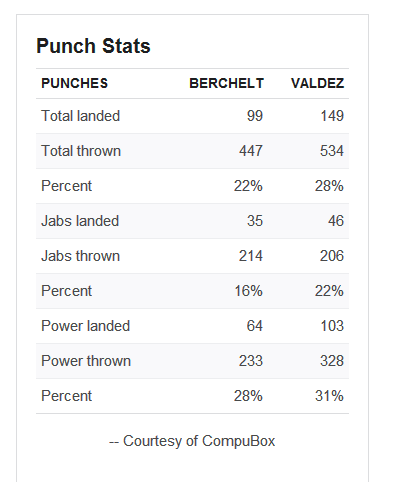This screenshot has width=393, height=482.
Task: Click Valdez's power percent value 31%
Action: pyautogui.click(x=329, y=396)
